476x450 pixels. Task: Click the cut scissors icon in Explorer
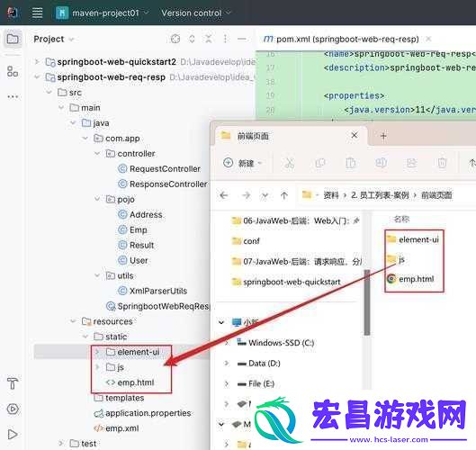tap(290, 164)
